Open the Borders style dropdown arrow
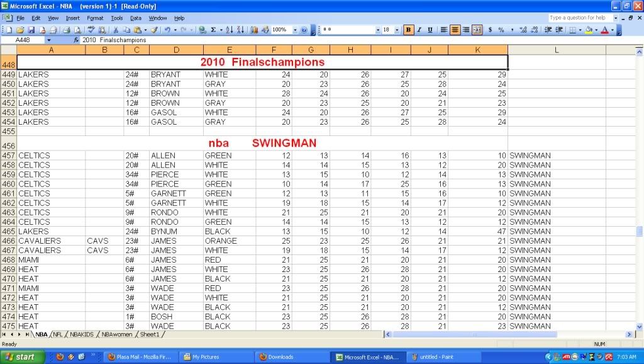 [579, 30]
